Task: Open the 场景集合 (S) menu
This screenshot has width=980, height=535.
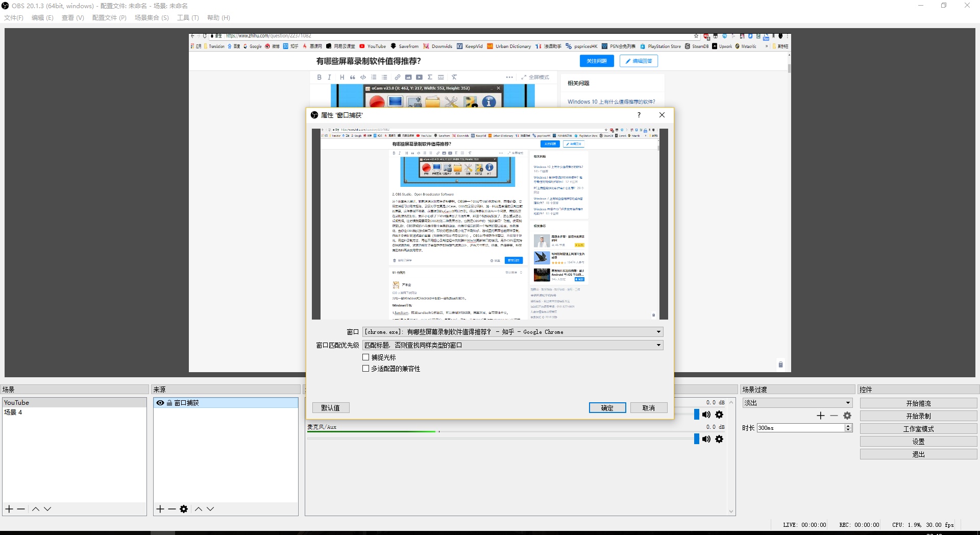Action: pyautogui.click(x=152, y=18)
